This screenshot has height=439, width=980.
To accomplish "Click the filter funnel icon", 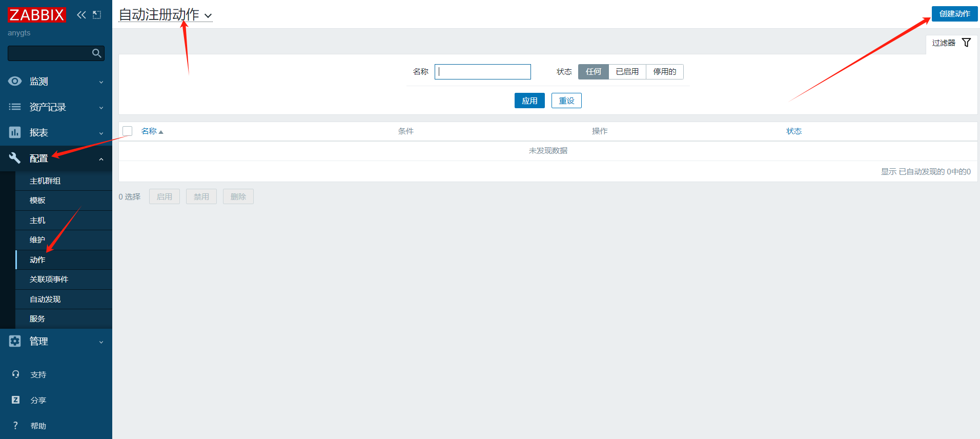I will pos(966,43).
